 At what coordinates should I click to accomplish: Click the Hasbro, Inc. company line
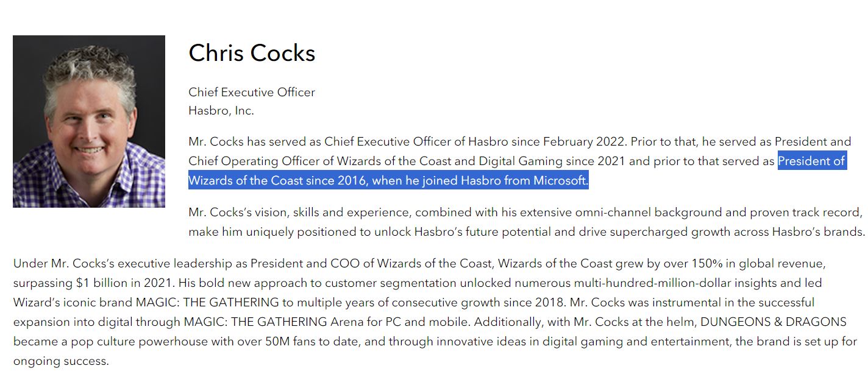click(x=221, y=111)
